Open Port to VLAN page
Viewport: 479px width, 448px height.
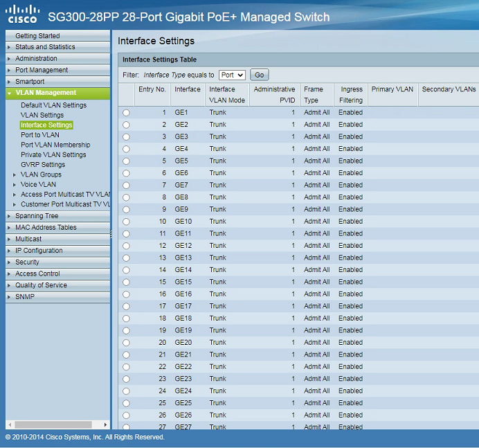pyautogui.click(x=39, y=135)
